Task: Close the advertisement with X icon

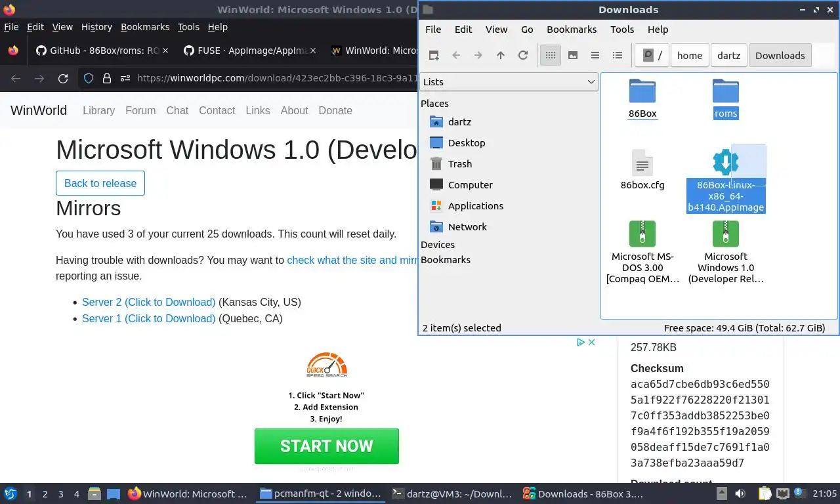Action: [591, 343]
